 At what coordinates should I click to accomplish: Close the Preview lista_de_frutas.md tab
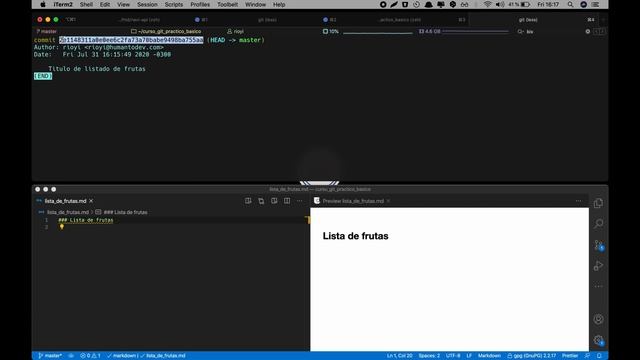(x=388, y=201)
